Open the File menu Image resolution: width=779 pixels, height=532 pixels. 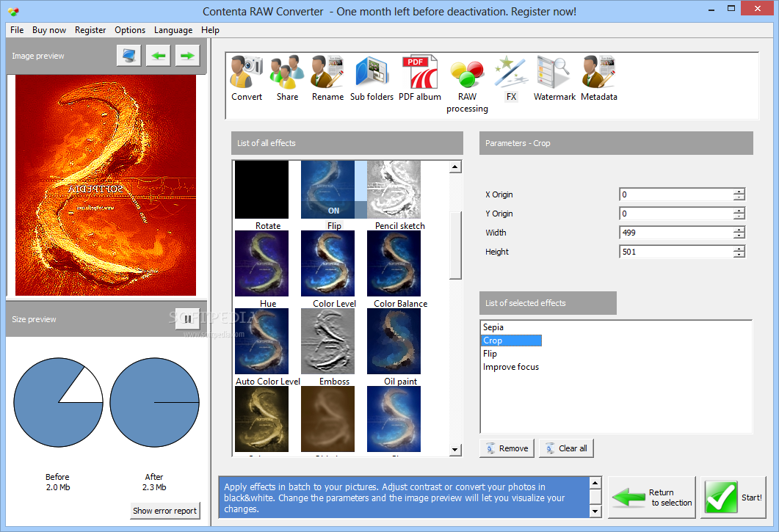[x=17, y=30]
